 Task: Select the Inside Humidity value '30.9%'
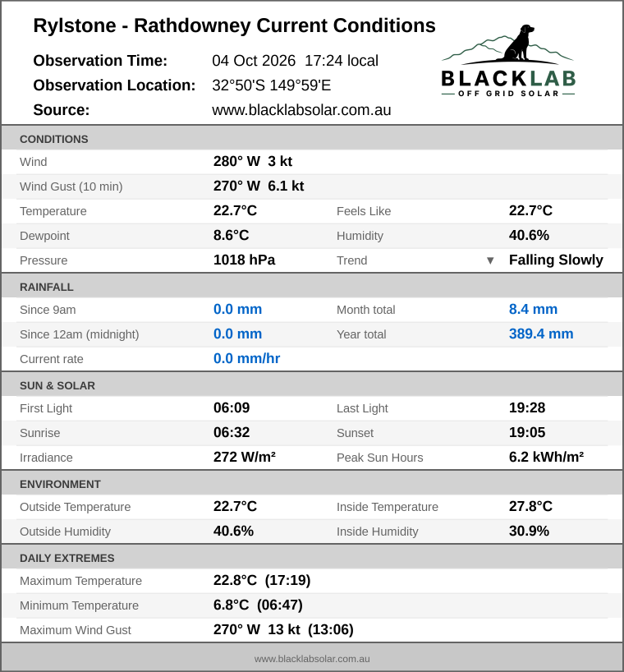529,531
